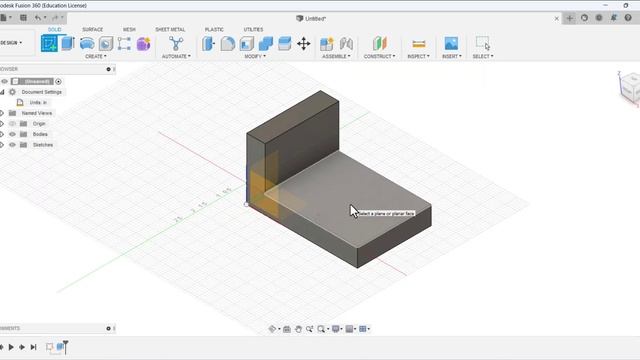Activate the root component radio button
The width and height of the screenshot is (640, 360).
[58, 82]
